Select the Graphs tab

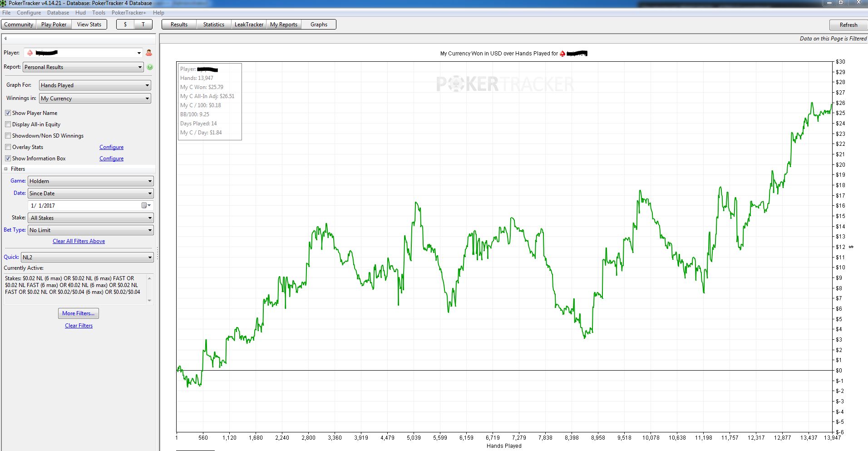(319, 25)
